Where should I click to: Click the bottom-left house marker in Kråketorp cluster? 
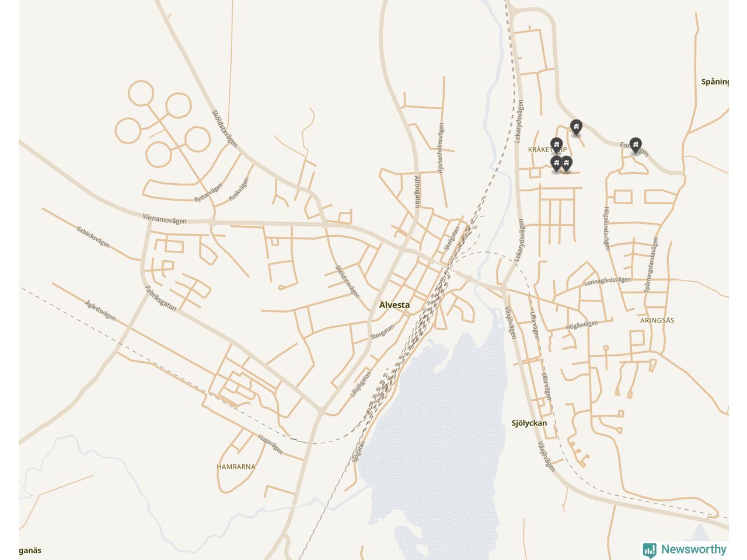pos(556,163)
